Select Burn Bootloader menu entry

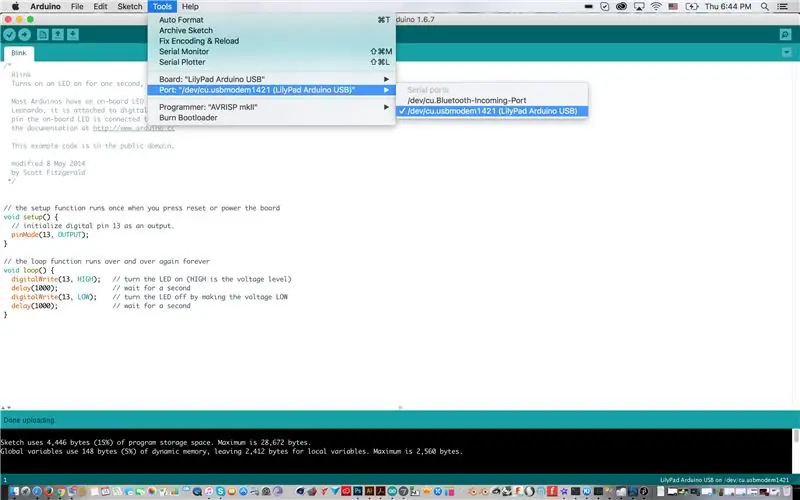click(271, 118)
